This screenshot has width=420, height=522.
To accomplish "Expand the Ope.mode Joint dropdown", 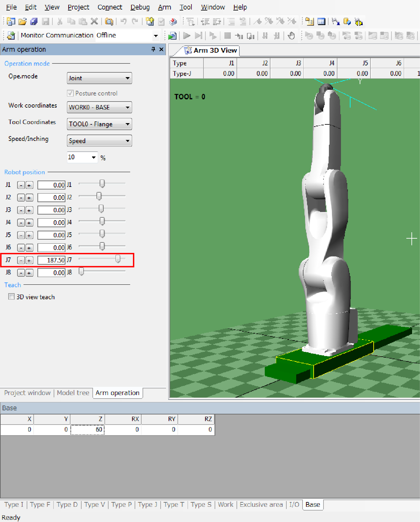I will click(x=127, y=78).
